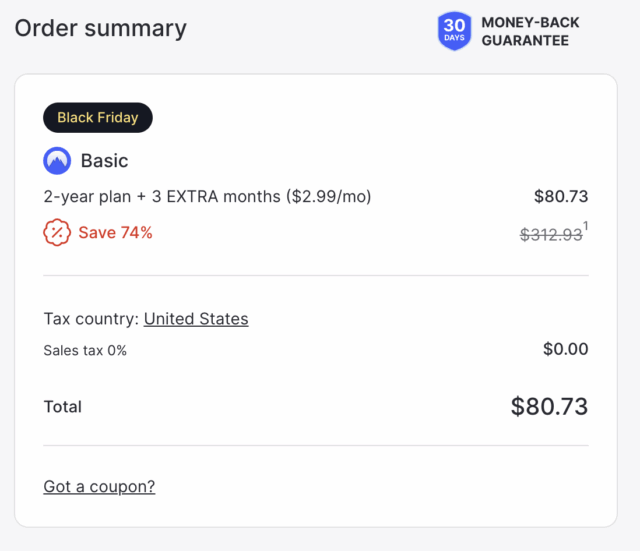Click the red discount percent badge icon
Screen dimensions: 640x551
57,233
